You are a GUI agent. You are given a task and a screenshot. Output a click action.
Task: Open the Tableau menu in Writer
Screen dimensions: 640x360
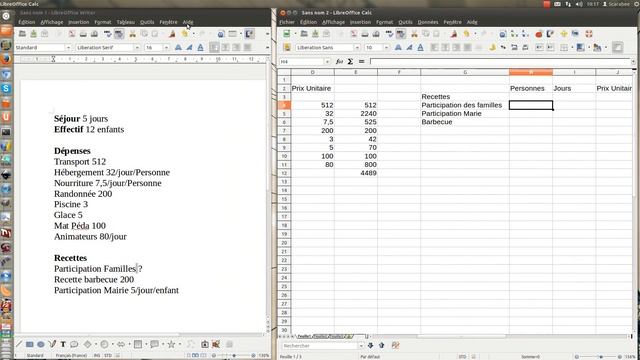point(125,22)
